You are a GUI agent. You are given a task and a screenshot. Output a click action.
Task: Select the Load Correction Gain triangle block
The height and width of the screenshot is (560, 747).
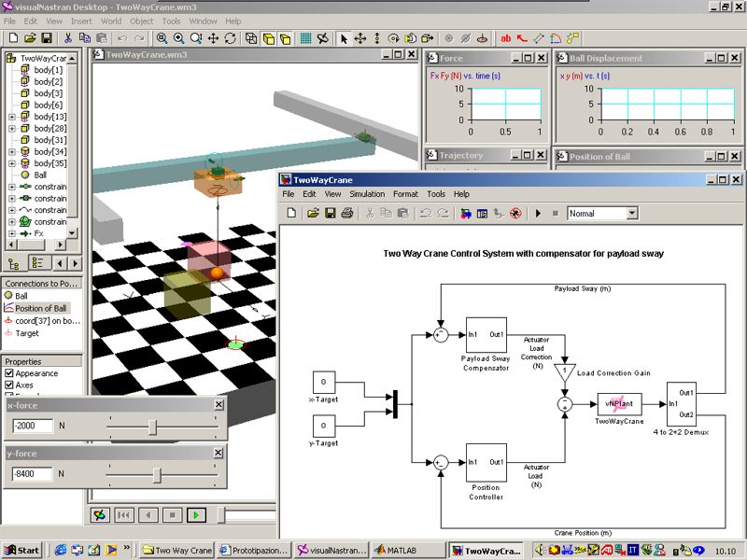point(565,372)
